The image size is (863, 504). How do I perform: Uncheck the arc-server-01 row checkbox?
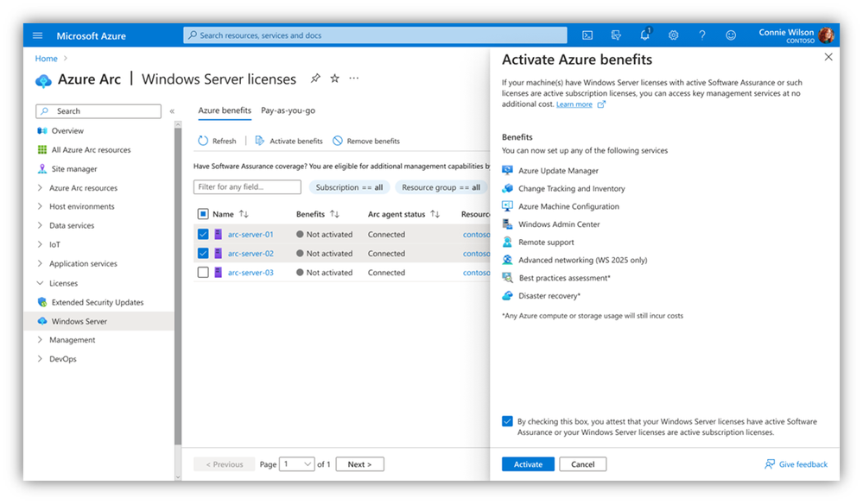pyautogui.click(x=203, y=234)
